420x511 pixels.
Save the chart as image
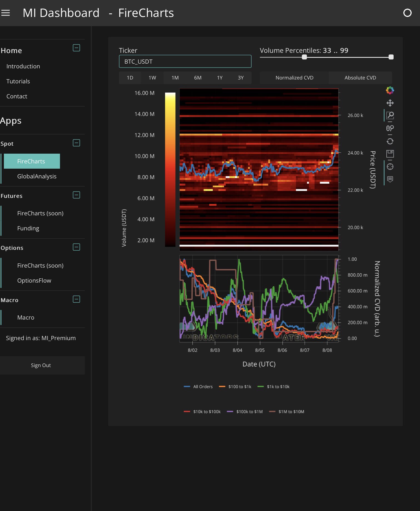(x=390, y=154)
